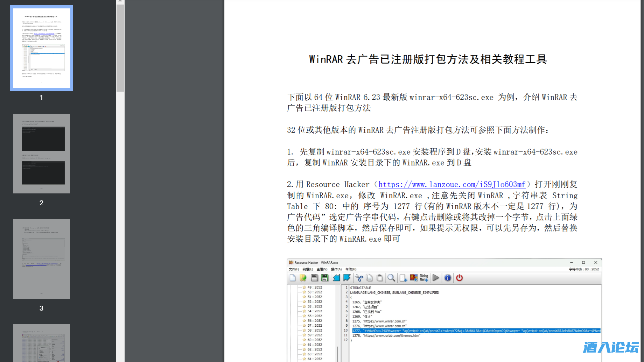Click the page number label "3" under its thumbnail
644x362 pixels.
41,308
